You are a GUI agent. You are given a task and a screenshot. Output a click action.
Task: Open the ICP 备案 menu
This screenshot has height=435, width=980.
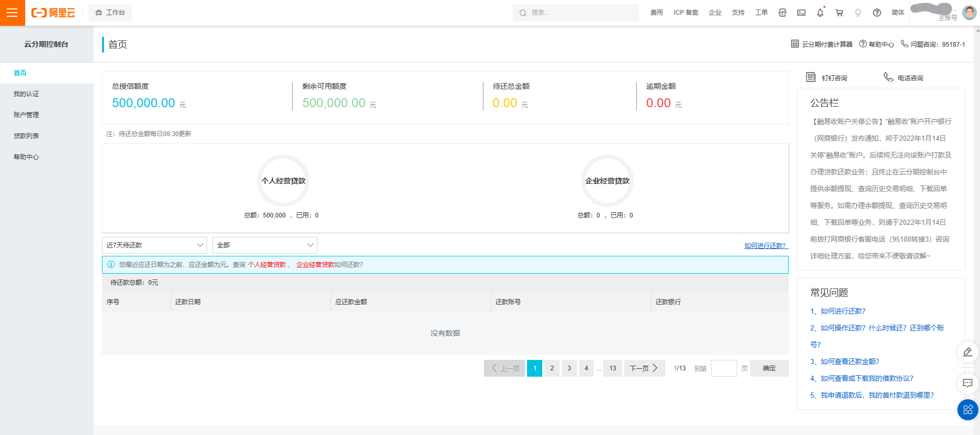[686, 13]
